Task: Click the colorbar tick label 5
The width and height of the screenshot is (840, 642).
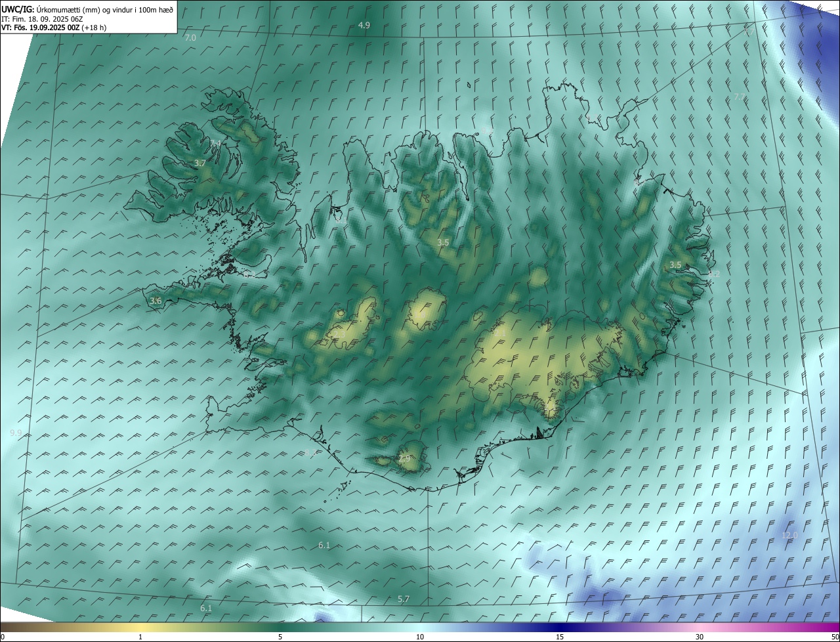Action: (x=280, y=637)
